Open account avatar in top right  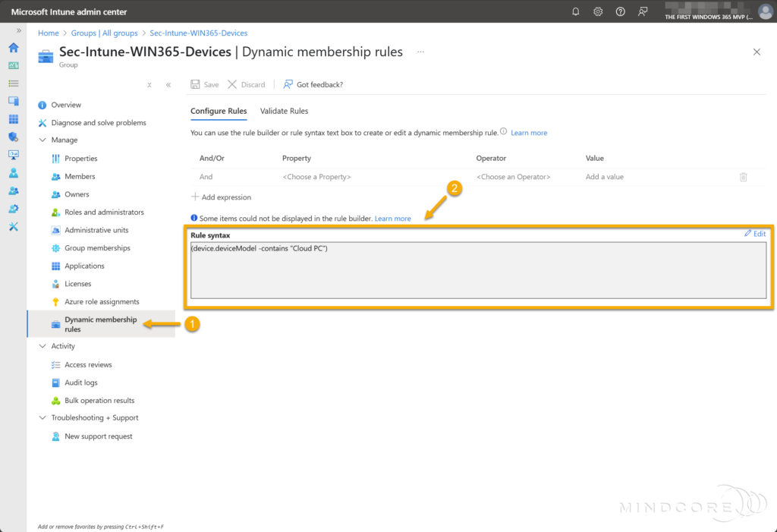(x=765, y=11)
